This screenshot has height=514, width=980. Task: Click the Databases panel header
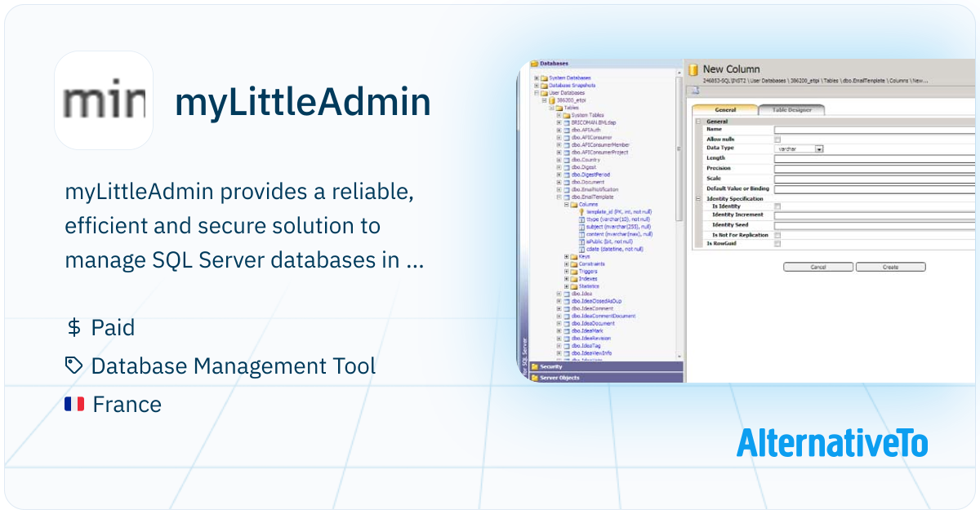pos(607,63)
